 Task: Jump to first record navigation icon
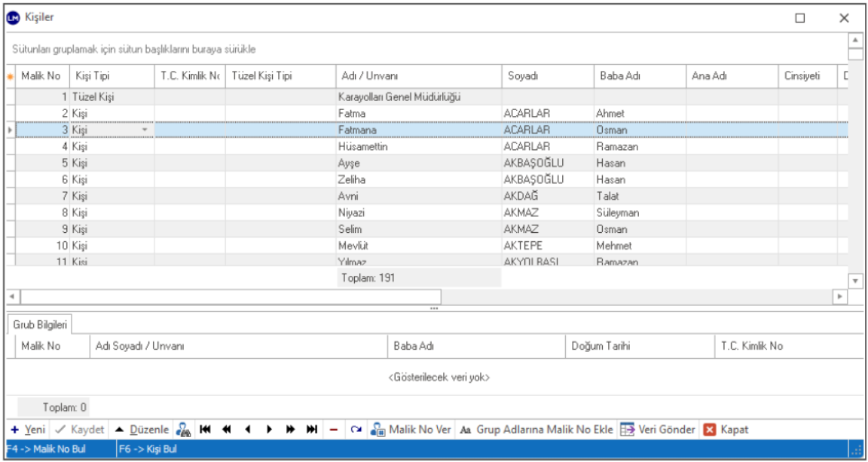coord(205,430)
